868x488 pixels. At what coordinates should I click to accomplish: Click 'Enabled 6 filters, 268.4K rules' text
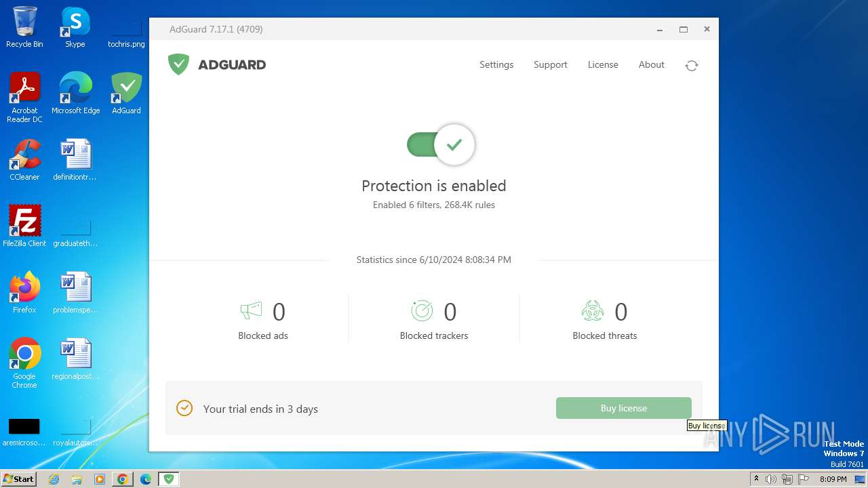tap(434, 205)
